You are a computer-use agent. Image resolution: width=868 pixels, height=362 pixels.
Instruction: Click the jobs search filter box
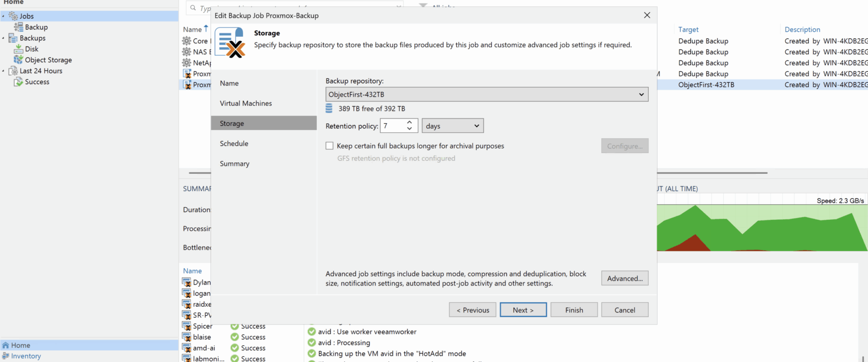point(294,7)
